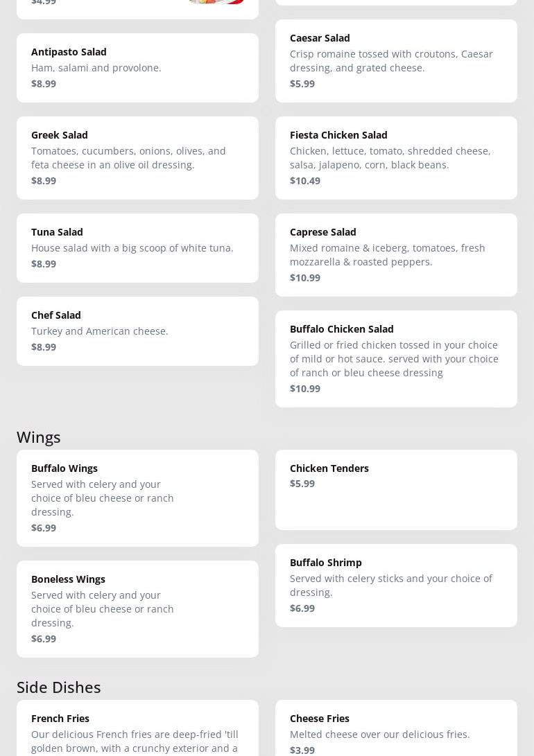Choose the Greek Salad item
This screenshot has height=756, width=534.
pos(137,158)
